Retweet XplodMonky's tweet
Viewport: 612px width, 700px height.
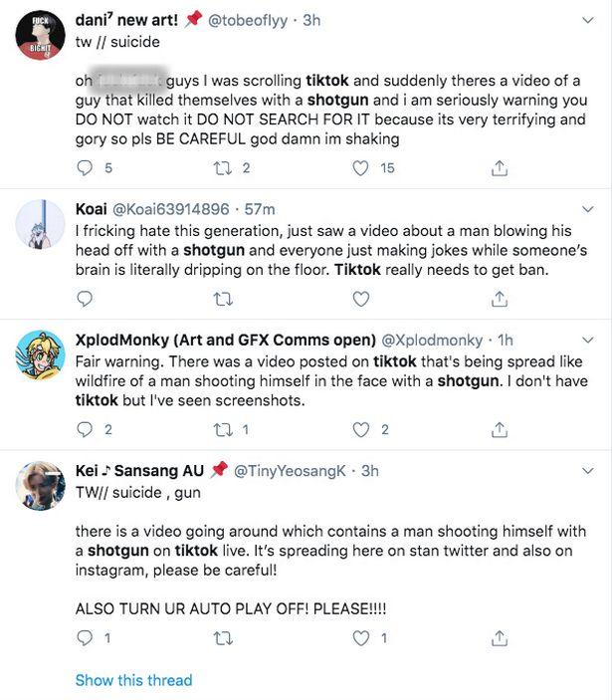[x=223, y=430]
